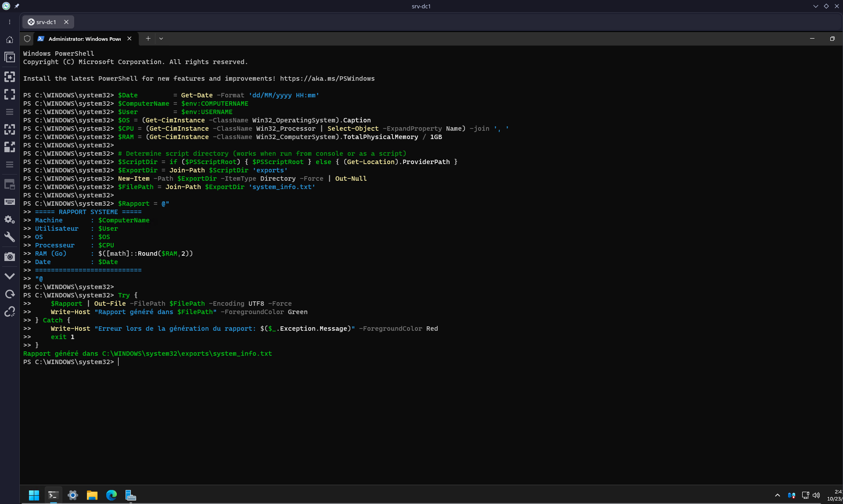Open Microsoft Edge from the taskbar

coord(112,495)
